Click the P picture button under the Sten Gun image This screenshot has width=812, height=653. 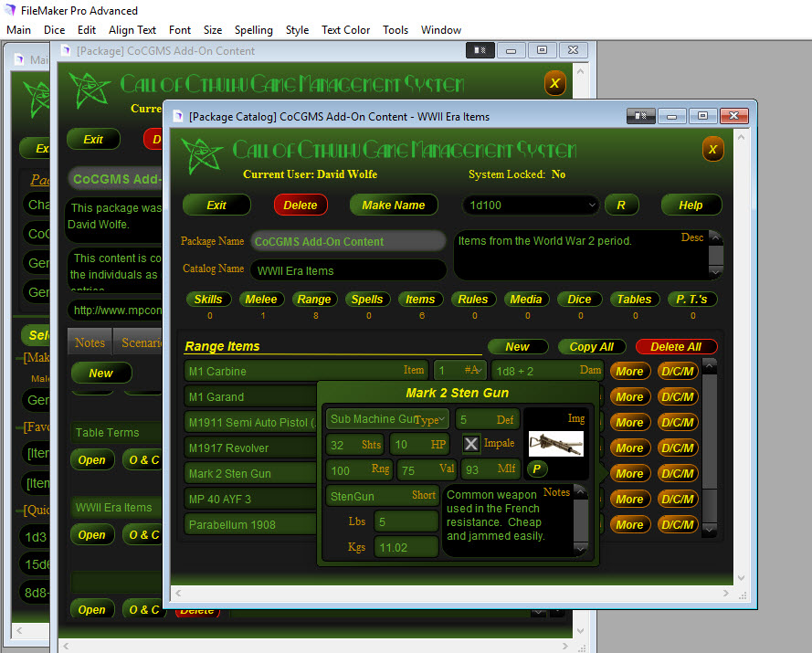(536, 469)
